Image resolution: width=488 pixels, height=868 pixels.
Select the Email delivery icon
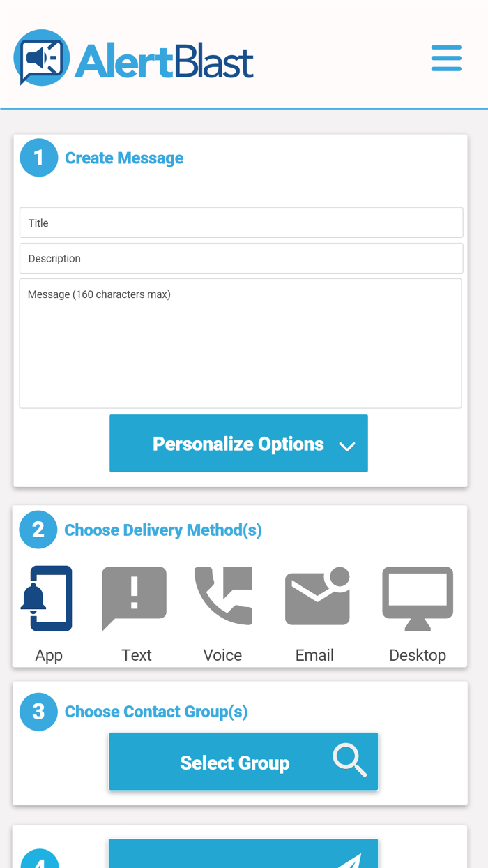tap(317, 597)
